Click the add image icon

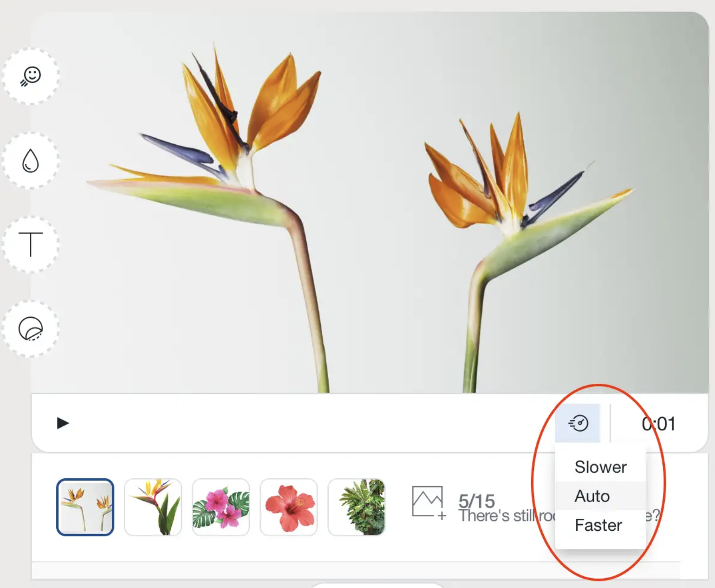429,502
